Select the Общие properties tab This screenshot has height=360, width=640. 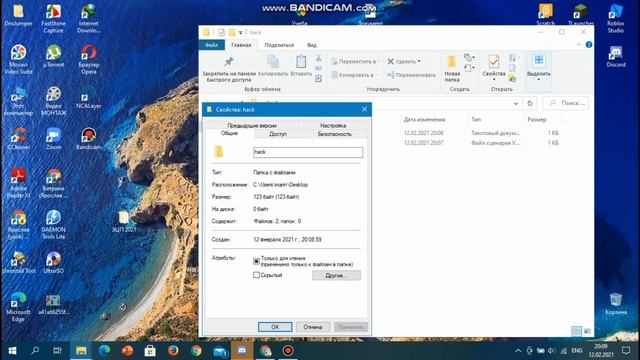229,133
